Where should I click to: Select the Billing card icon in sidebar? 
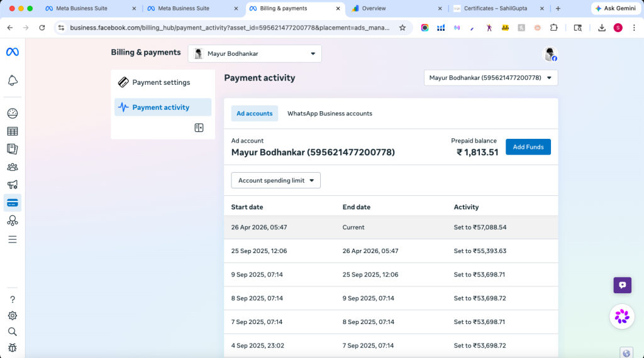pos(13,203)
